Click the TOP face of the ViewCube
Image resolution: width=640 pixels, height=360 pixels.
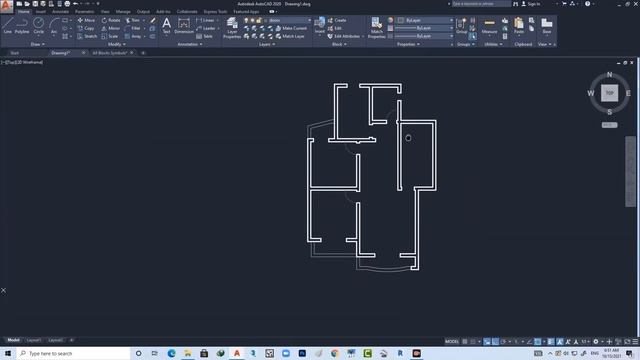(x=609, y=93)
